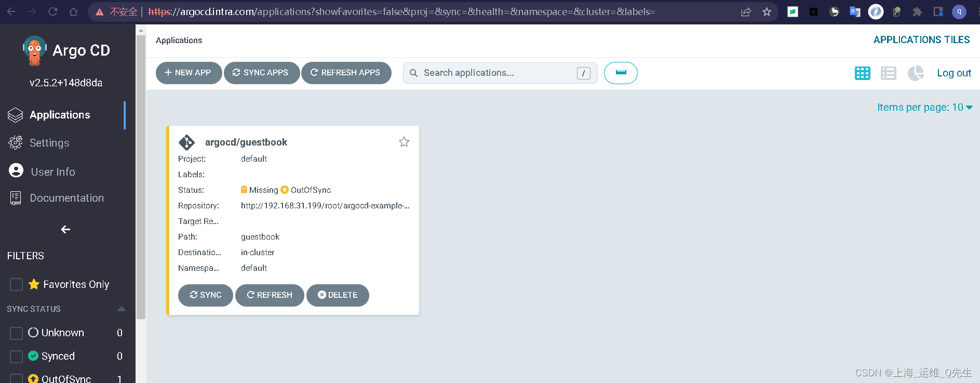The image size is (980, 383).
Task: Click the New App button
Action: [189, 73]
